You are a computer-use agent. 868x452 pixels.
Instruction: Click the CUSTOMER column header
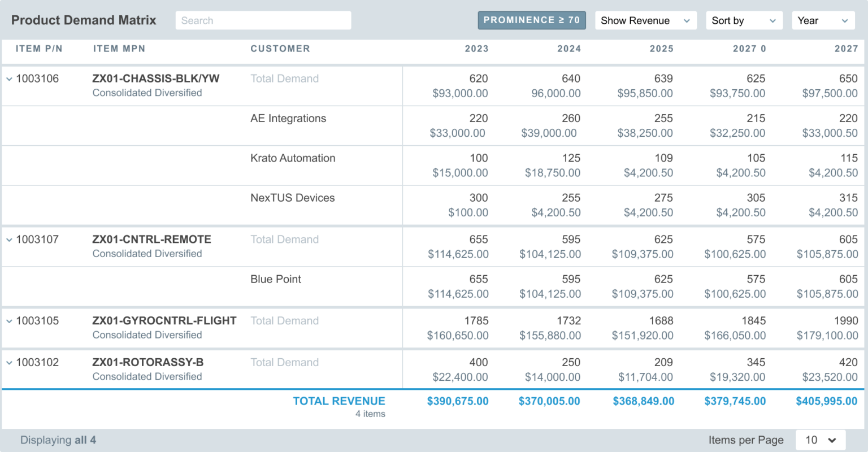pos(280,49)
